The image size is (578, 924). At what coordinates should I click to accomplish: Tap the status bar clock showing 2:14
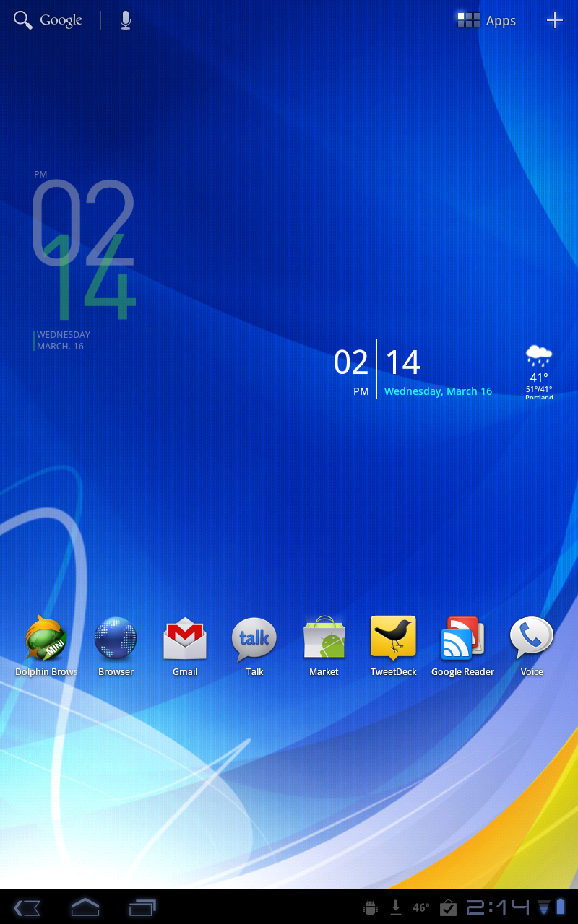point(498,907)
